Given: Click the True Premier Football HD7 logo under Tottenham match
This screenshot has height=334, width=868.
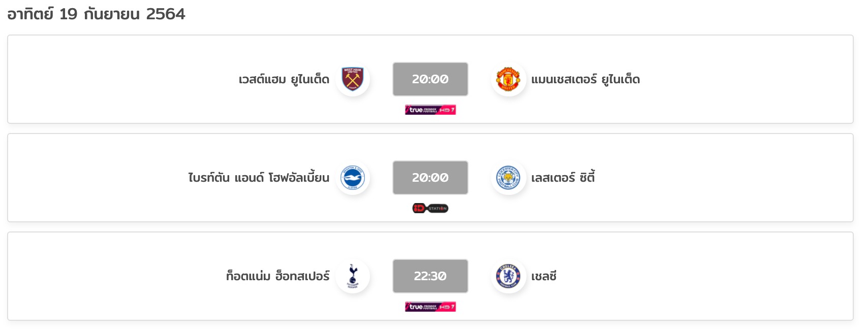Looking at the screenshot, I should click(430, 307).
